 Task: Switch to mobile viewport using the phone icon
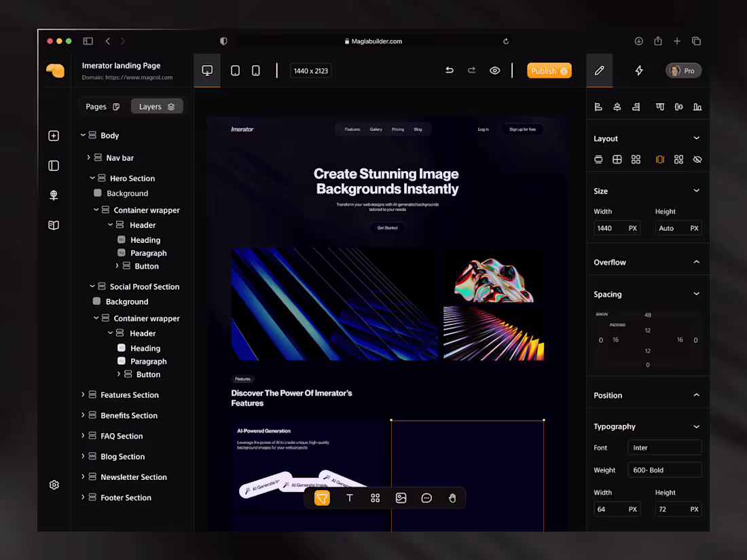255,70
